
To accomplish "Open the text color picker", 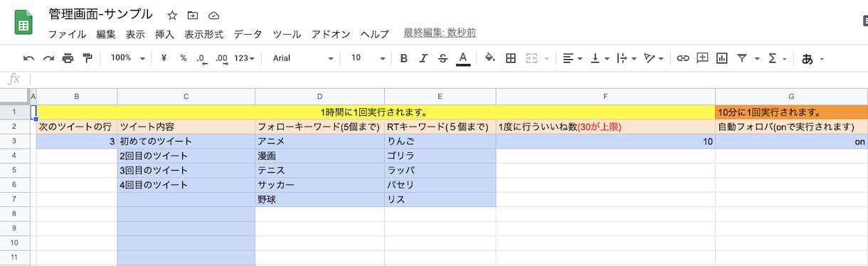I will [x=463, y=58].
